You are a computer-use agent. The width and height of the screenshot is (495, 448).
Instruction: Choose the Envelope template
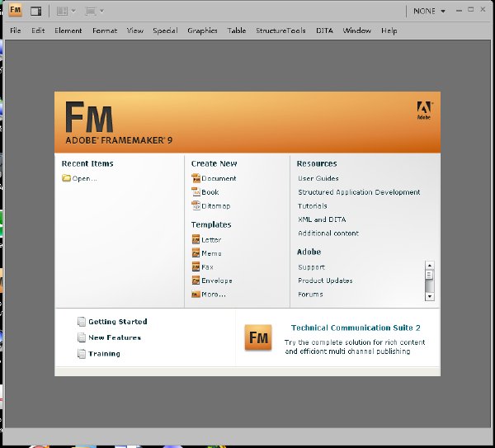tap(217, 281)
